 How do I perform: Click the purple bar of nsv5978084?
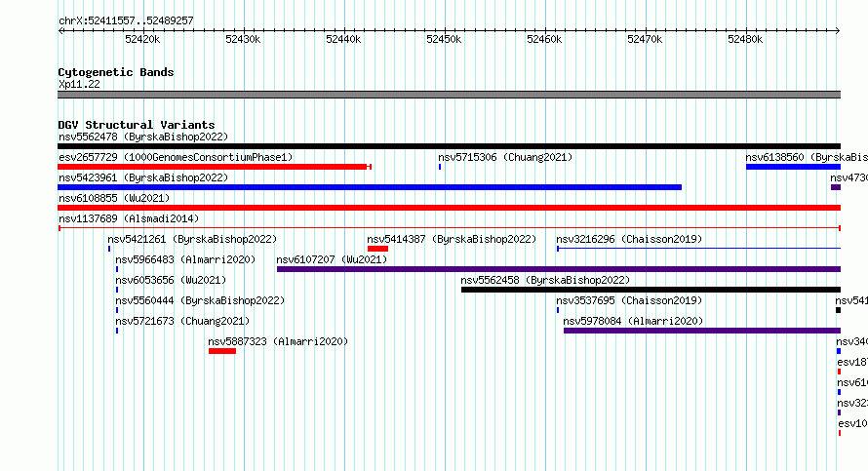[x=702, y=331]
